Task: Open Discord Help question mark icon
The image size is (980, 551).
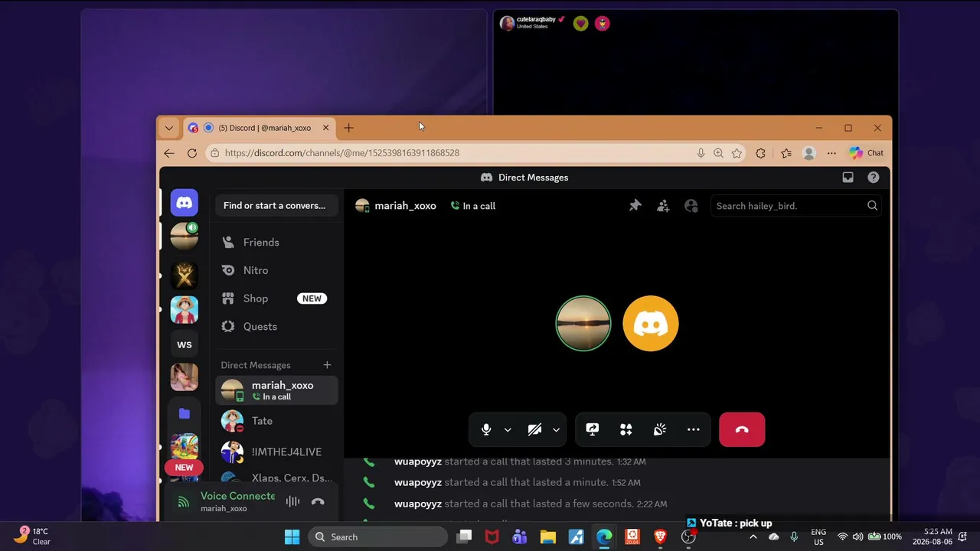Action: 874,178
